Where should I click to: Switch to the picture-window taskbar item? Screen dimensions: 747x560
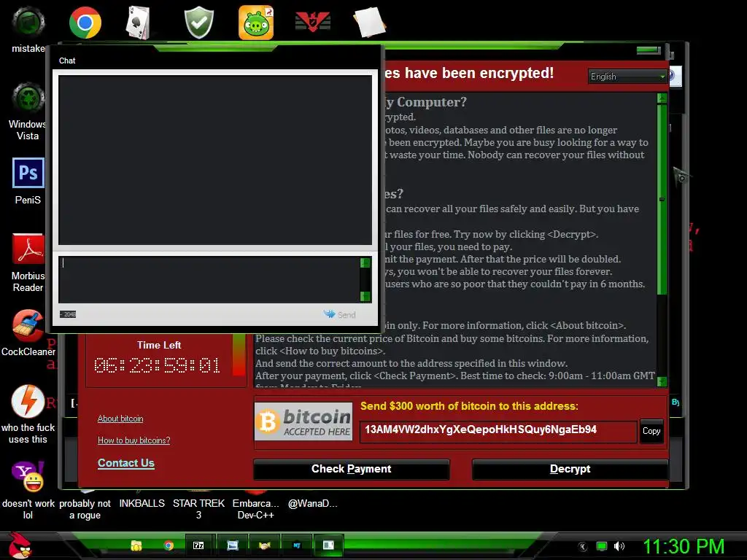(232, 545)
